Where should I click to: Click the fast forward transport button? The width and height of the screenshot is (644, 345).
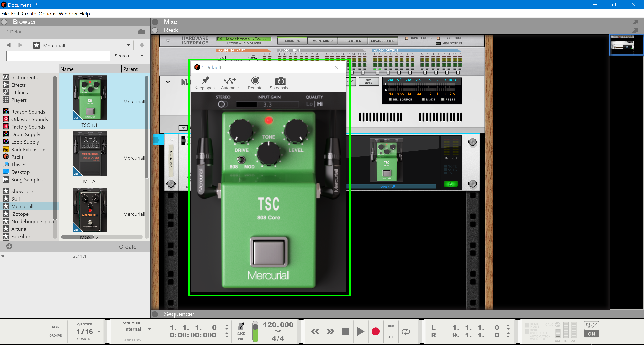click(x=330, y=332)
